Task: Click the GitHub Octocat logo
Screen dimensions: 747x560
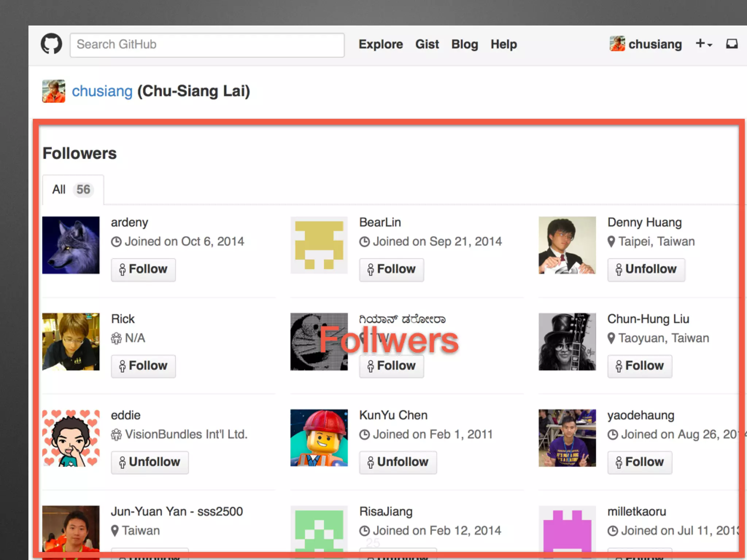Action: click(51, 44)
